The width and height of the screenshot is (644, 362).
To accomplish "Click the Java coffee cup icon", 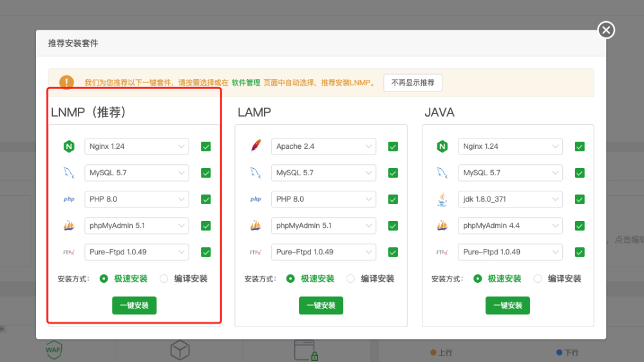I will [x=442, y=199].
